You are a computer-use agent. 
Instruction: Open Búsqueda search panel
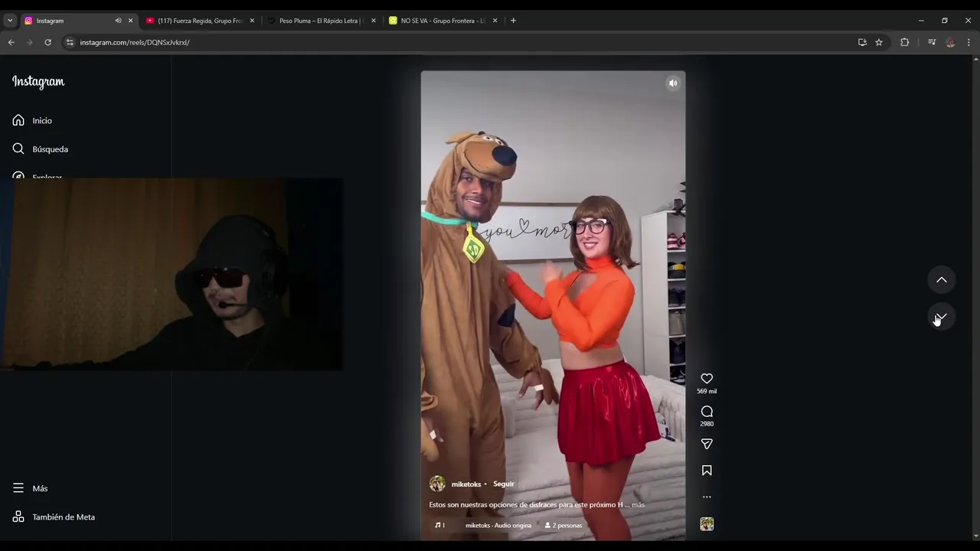40,149
